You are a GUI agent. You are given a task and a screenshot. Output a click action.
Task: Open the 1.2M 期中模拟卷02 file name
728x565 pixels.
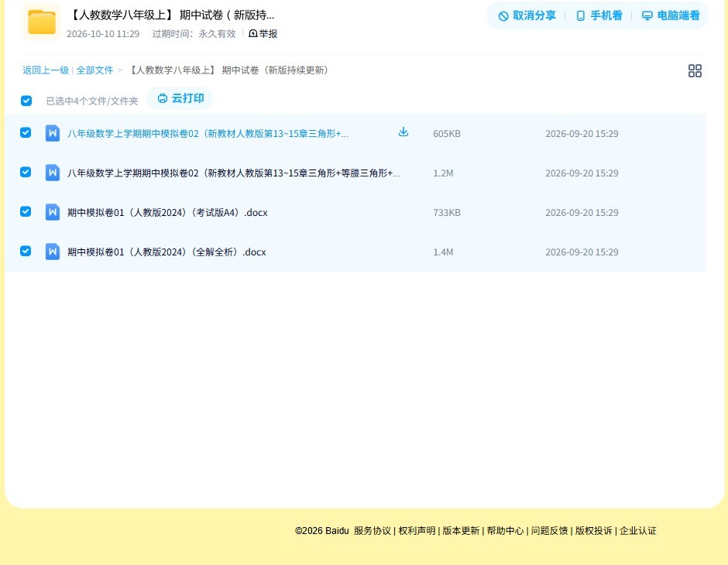pyautogui.click(x=234, y=173)
